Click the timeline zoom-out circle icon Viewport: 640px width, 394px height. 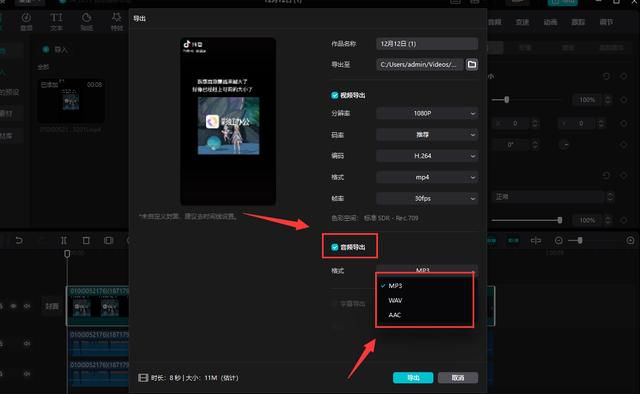click(x=558, y=240)
